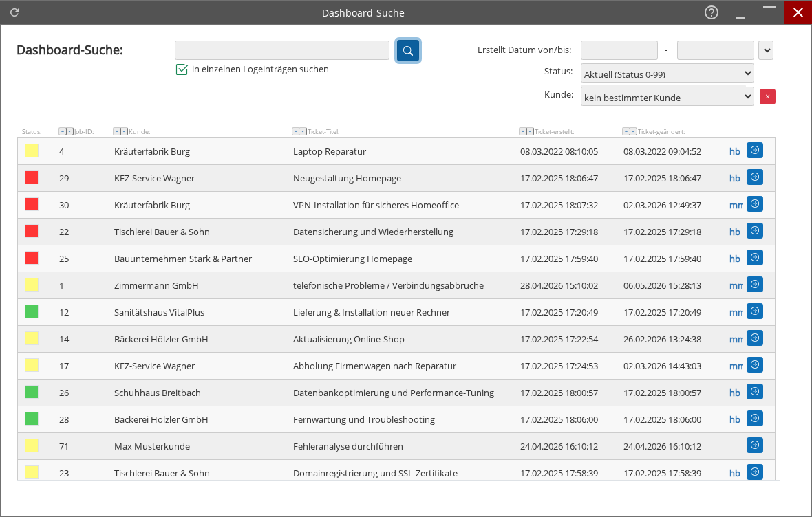Image resolution: width=812 pixels, height=517 pixels.
Task: Click the refresh icon in title bar
Action: (14, 12)
